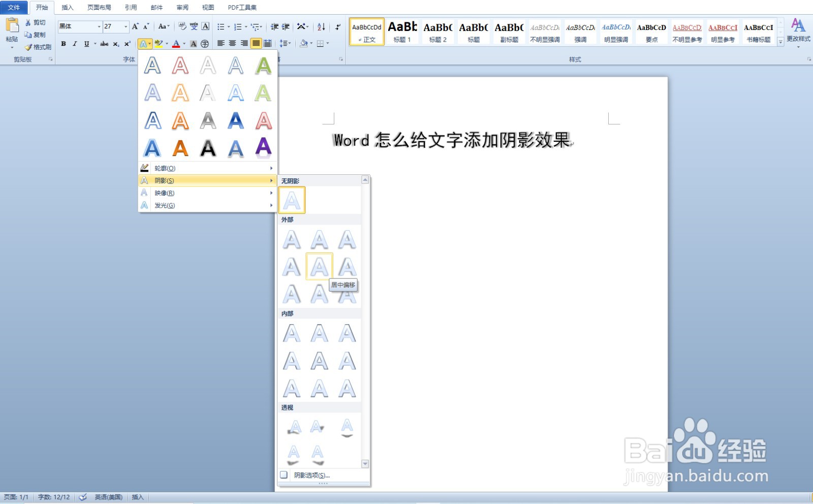
Task: Choose the solid black text effect preset
Action: coord(208,148)
